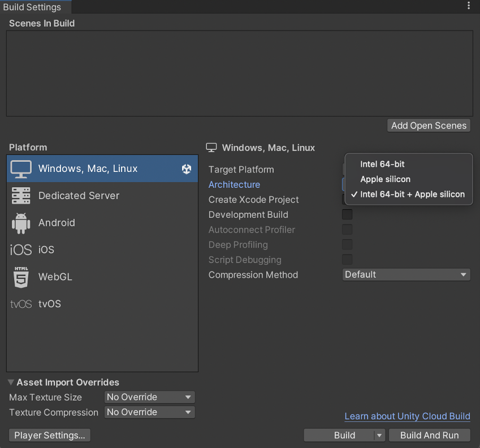Click the tvOS platform icon
Screen dimensions: 480x448
coord(21,304)
